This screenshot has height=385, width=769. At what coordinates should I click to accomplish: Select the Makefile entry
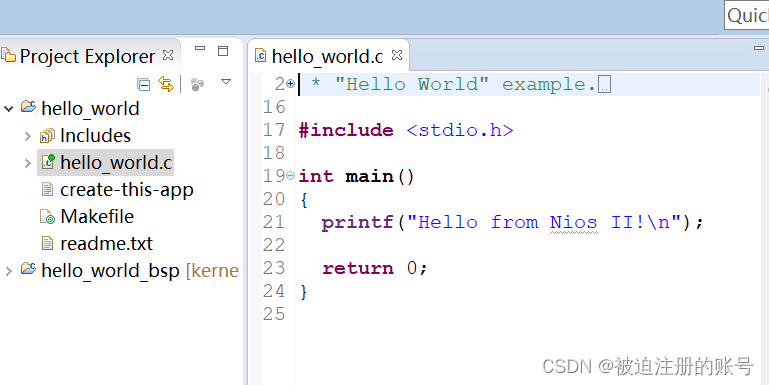coord(97,216)
